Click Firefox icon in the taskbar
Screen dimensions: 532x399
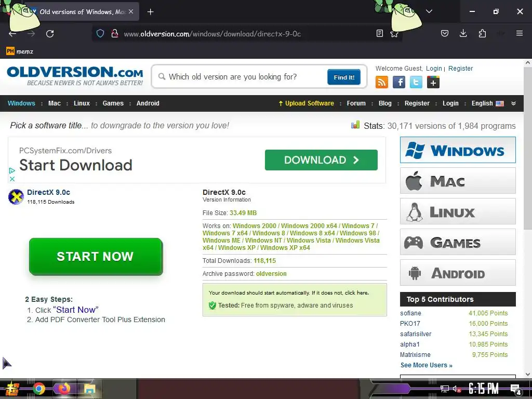[x=64, y=389]
